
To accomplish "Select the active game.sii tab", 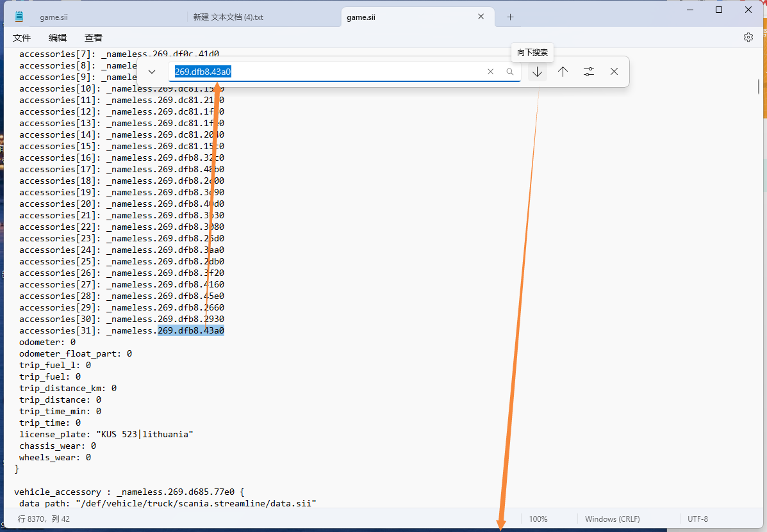I will [361, 17].
